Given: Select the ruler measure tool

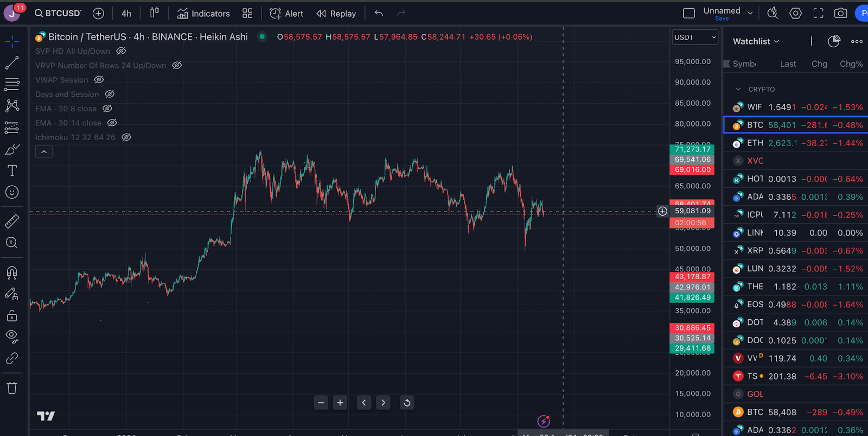Looking at the screenshot, I should [12, 221].
